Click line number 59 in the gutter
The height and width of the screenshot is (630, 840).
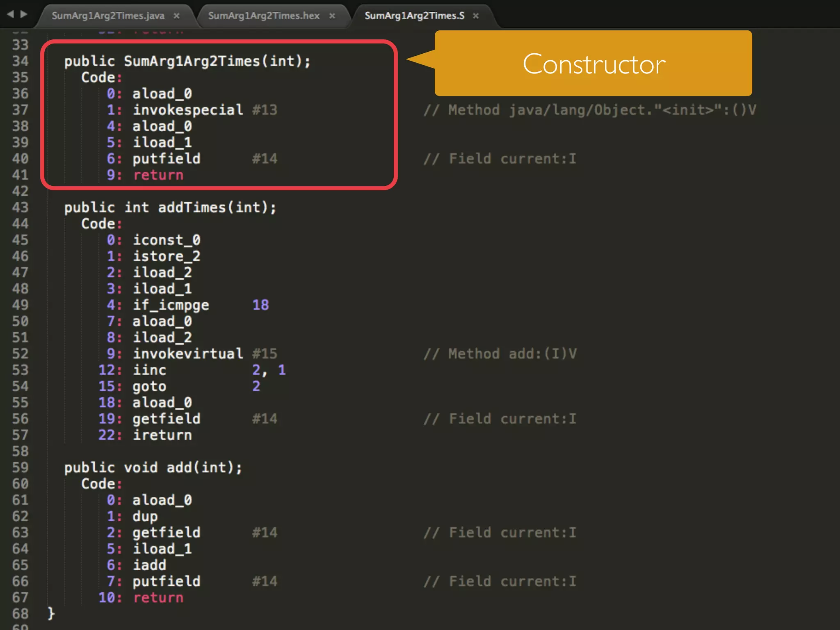point(21,468)
